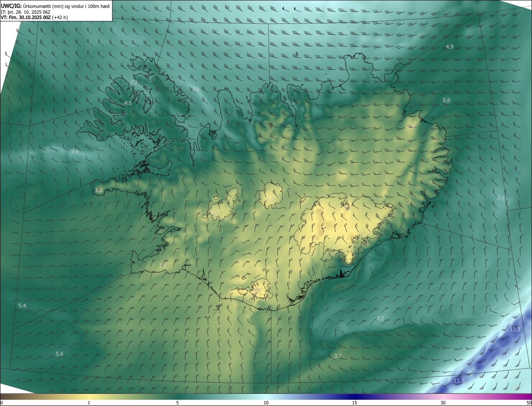Click the 3.0 value at Snæfellsnes tip
This screenshot has width=532, height=406.
pos(99,190)
